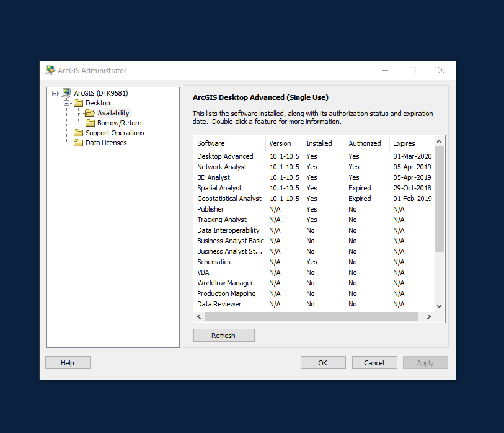
Task: Click the horizontal scrollbar thumb
Action: (311, 316)
